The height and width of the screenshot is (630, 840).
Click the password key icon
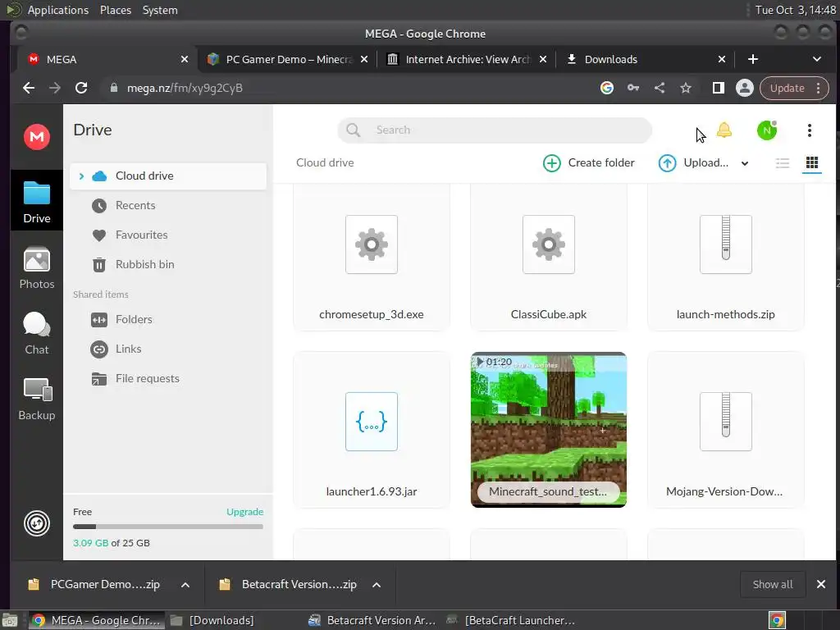coord(633,88)
